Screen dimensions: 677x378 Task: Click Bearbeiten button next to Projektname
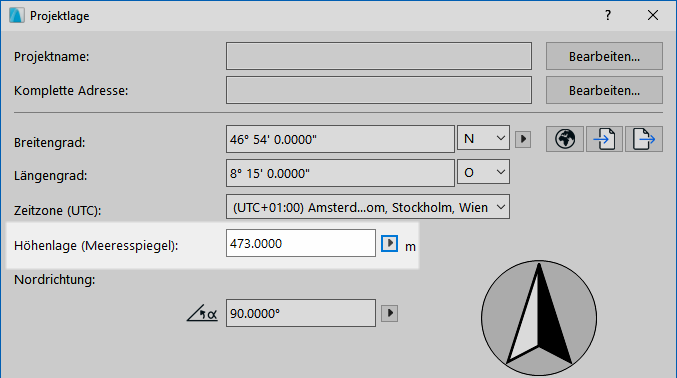[604, 56]
